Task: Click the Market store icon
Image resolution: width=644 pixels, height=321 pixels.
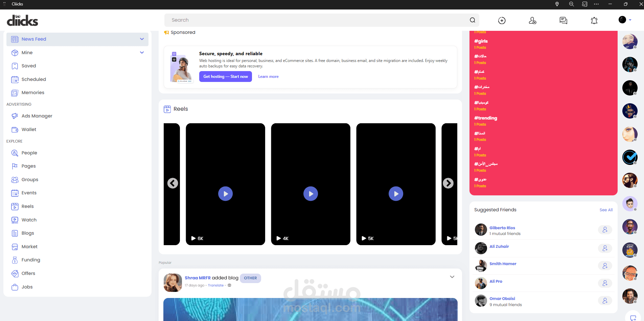Action: coord(15,247)
